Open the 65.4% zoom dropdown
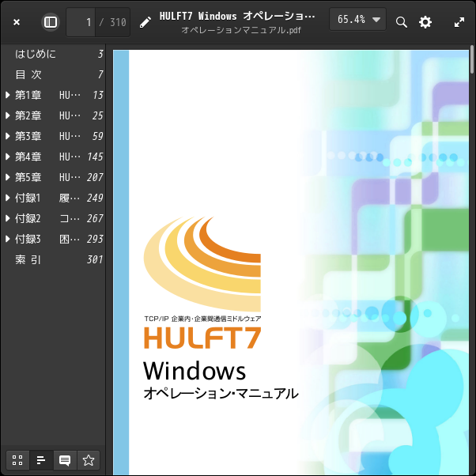This screenshot has height=476, width=476. coord(357,20)
